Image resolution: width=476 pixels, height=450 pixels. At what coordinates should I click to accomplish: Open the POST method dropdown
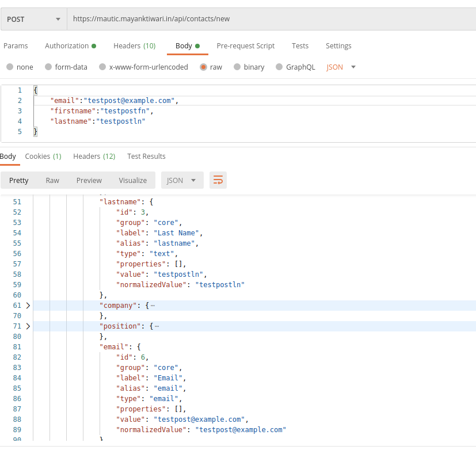(34, 19)
